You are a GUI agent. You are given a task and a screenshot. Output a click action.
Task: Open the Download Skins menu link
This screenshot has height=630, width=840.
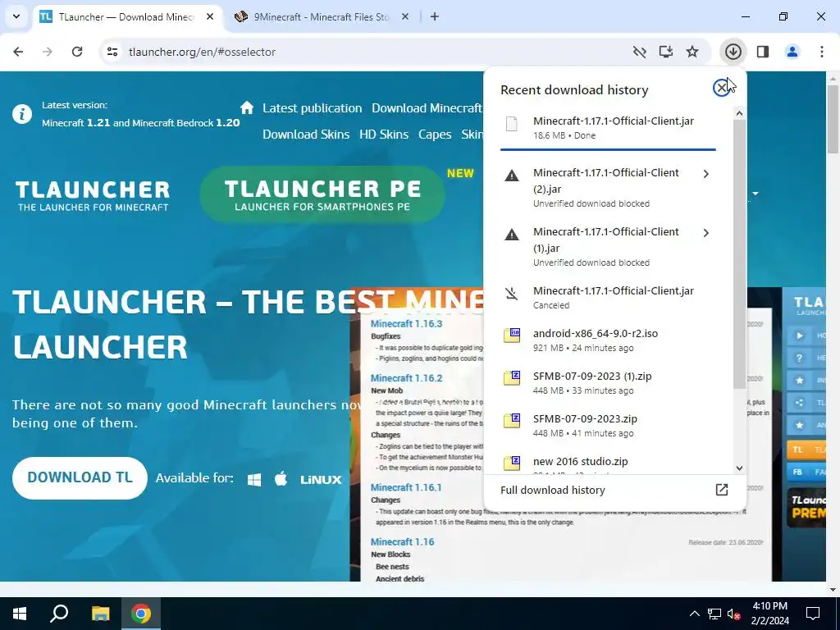coord(306,135)
